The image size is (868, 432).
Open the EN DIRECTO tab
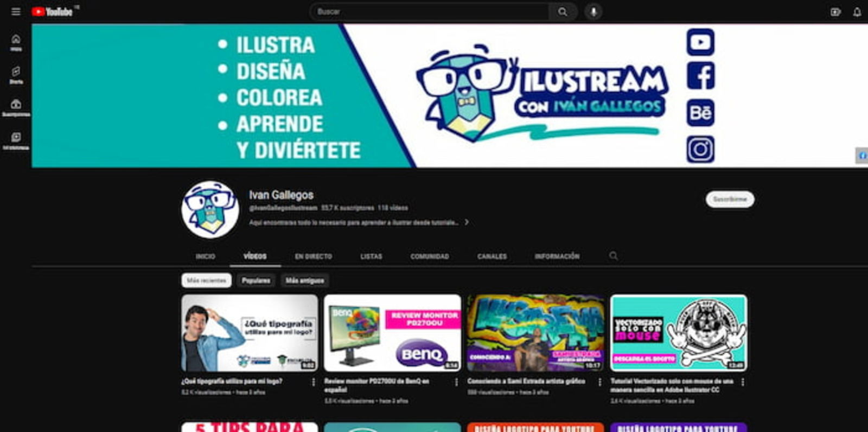pyautogui.click(x=314, y=256)
